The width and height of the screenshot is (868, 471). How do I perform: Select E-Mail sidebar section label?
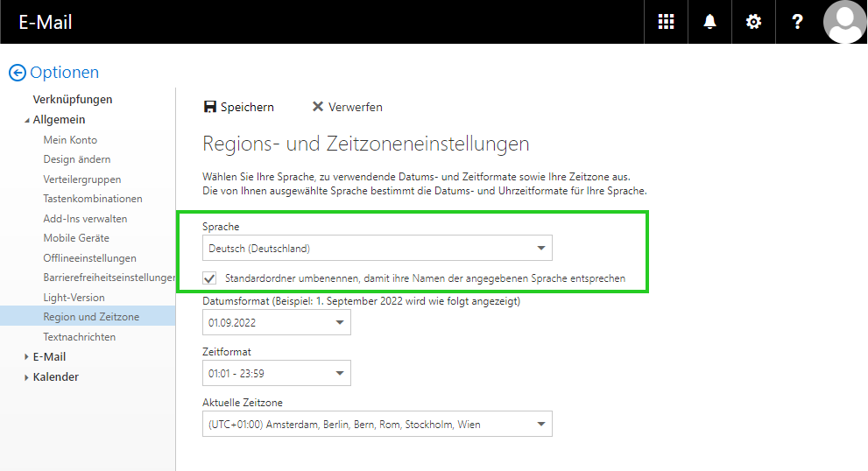click(49, 357)
